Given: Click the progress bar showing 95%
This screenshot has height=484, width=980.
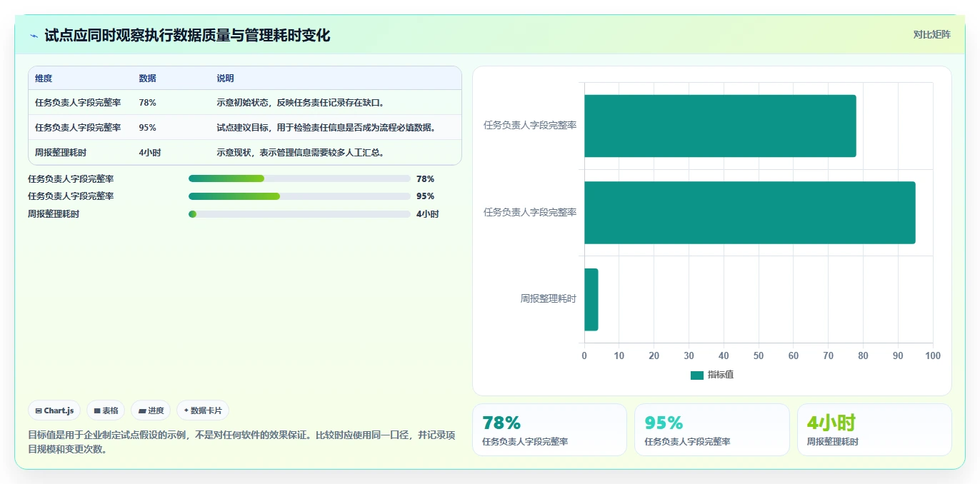Looking at the screenshot, I should click(x=299, y=196).
